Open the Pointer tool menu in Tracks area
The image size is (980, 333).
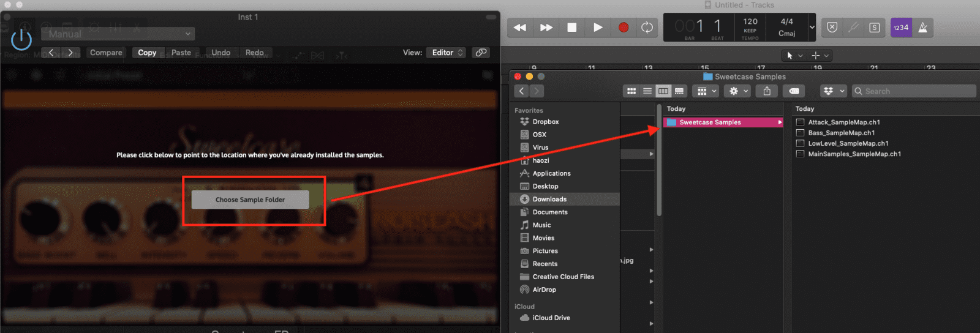point(795,56)
